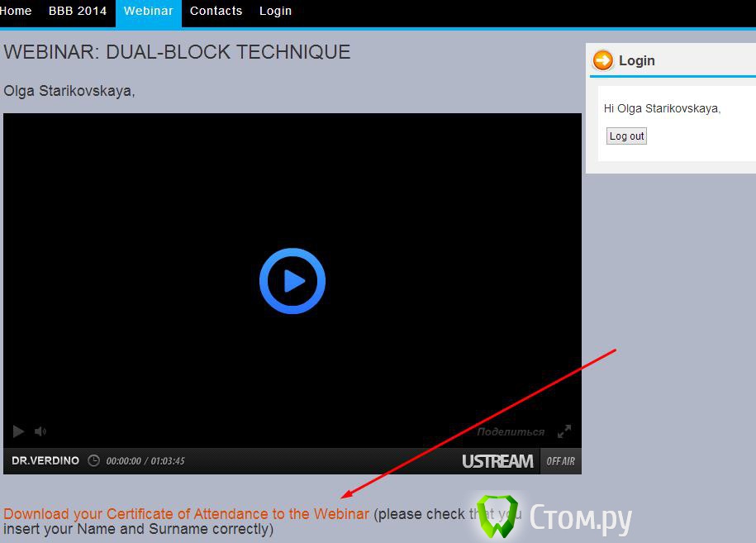Viewport: 756px width, 543px height.
Task: Open the Home menu item
Action: 16,12
